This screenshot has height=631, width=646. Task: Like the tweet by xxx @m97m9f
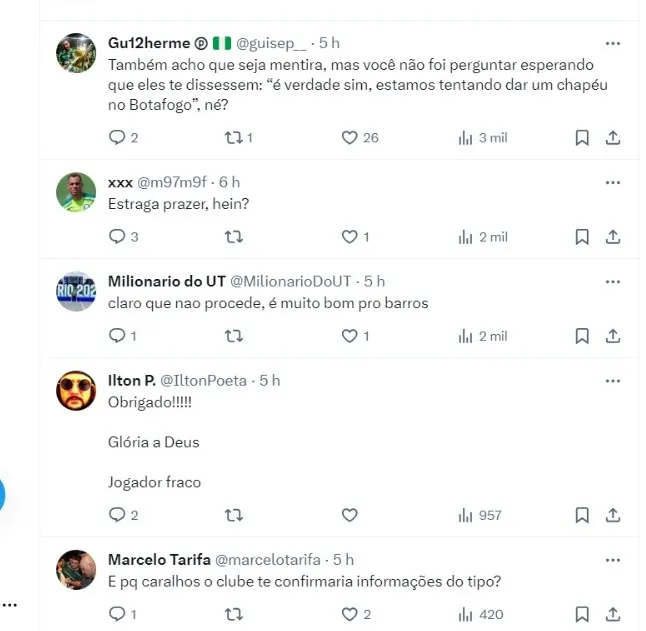[x=349, y=237]
